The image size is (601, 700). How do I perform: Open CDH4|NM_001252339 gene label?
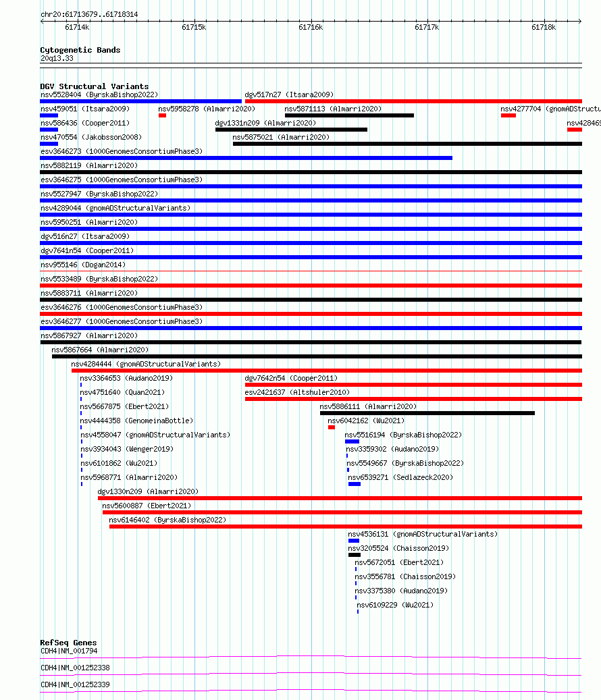[75, 685]
